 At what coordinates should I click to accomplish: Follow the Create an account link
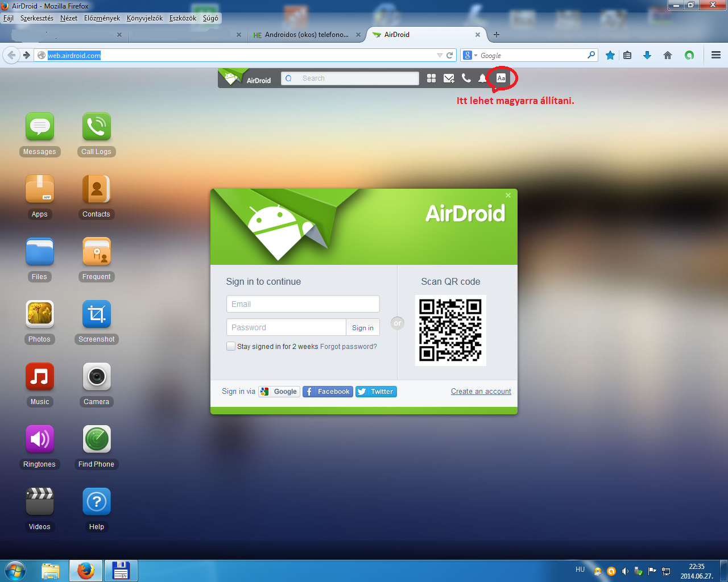pyautogui.click(x=481, y=392)
